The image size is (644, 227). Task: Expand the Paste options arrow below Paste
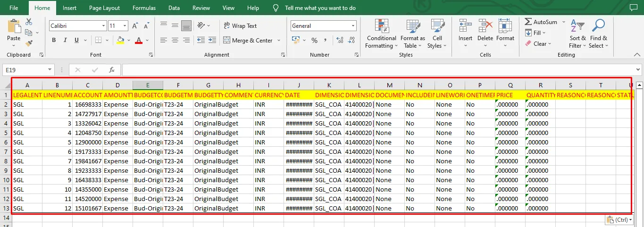pos(14,45)
